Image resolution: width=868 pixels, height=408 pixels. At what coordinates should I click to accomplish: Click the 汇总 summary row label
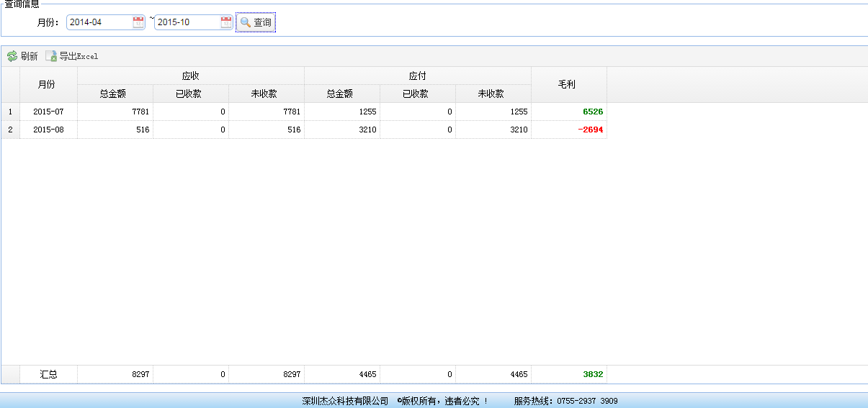[x=48, y=374]
